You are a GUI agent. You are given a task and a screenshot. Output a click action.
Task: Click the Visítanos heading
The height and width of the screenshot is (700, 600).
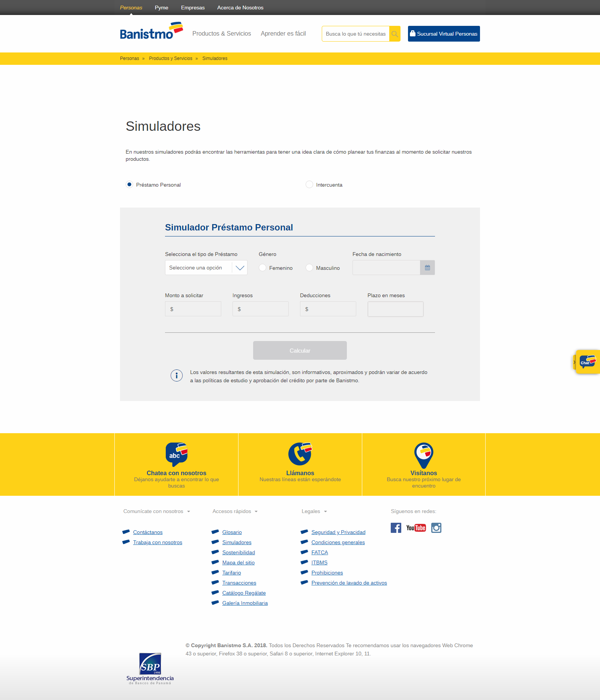pyautogui.click(x=424, y=473)
